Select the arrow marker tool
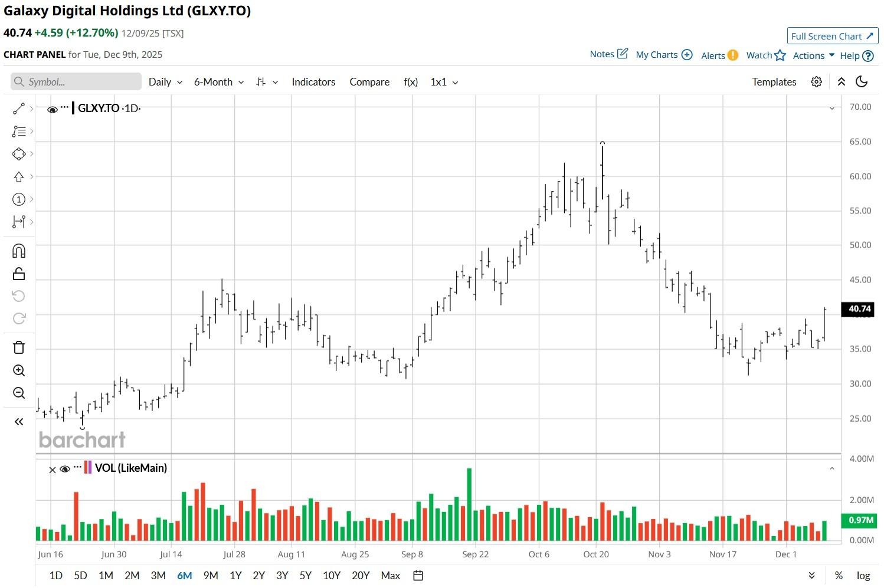The image size is (884, 588). [x=19, y=177]
